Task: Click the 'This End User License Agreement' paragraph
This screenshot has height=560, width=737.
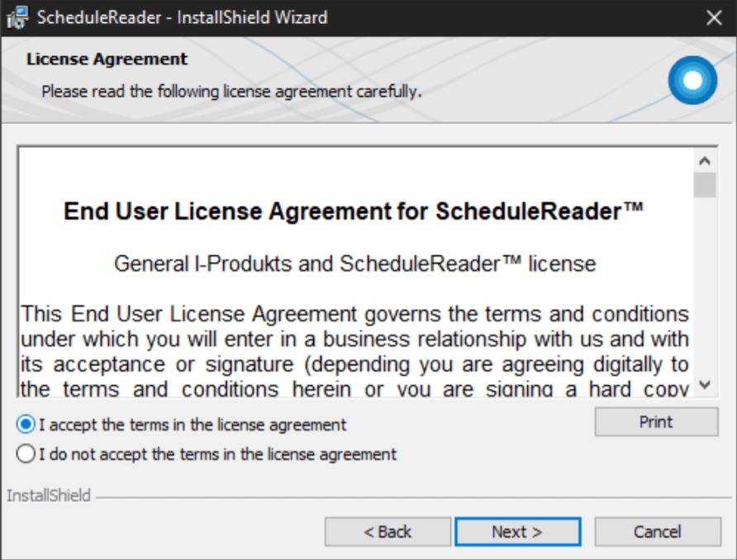Action: 355,351
